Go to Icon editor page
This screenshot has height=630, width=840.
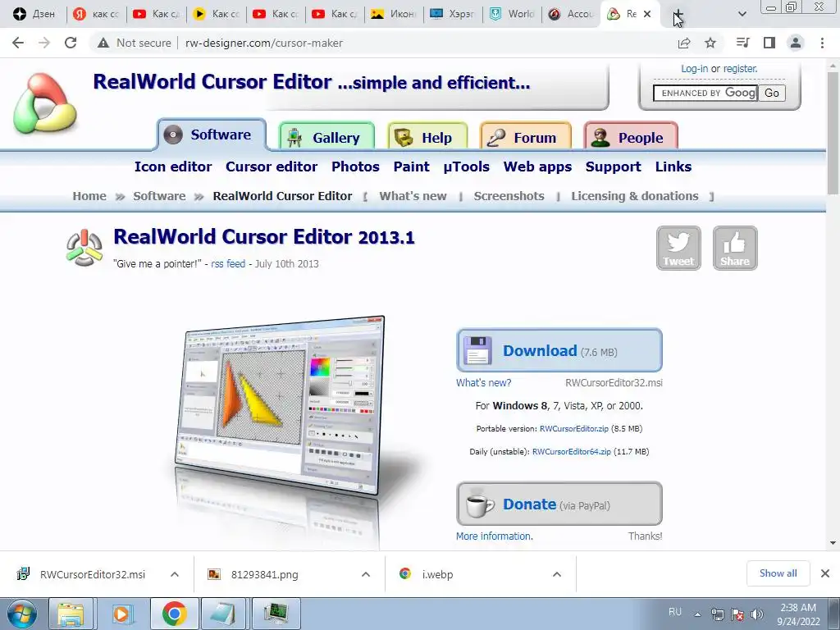(173, 167)
